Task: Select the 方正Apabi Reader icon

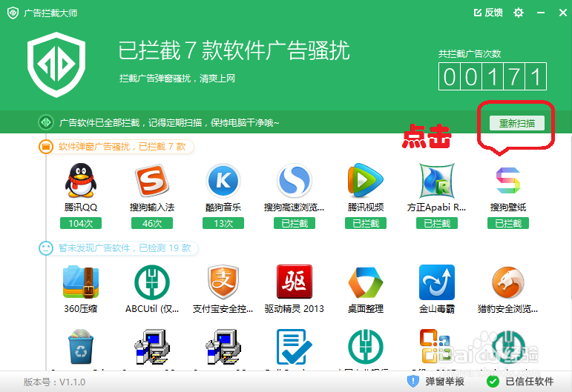Action: [x=437, y=180]
